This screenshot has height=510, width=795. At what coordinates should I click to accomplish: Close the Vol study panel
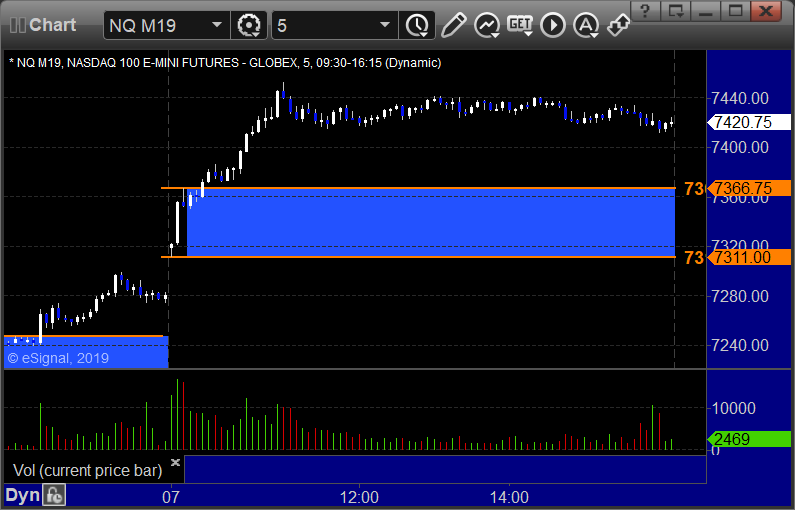[x=175, y=462]
